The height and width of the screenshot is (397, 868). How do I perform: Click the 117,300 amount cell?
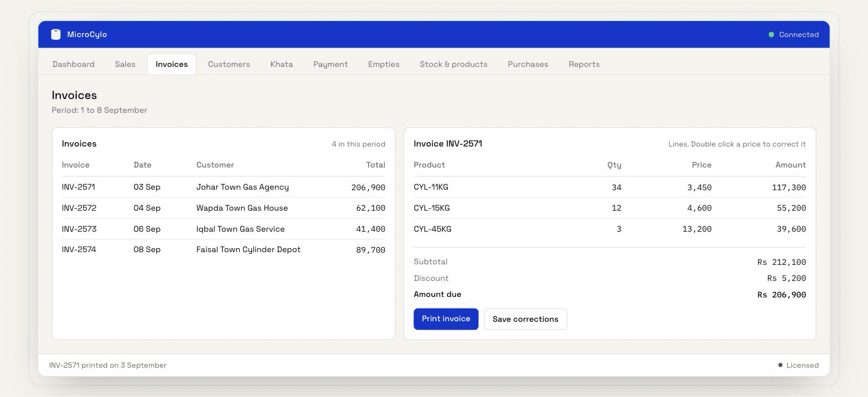789,187
